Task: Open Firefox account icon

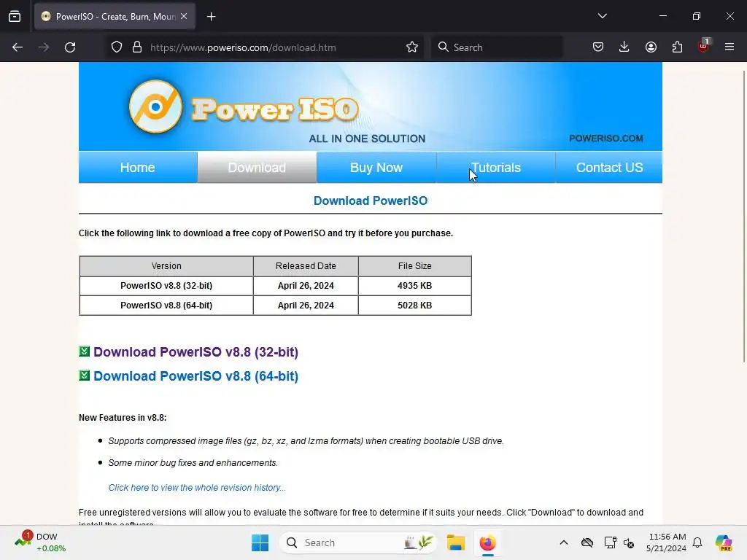Action: tap(651, 47)
